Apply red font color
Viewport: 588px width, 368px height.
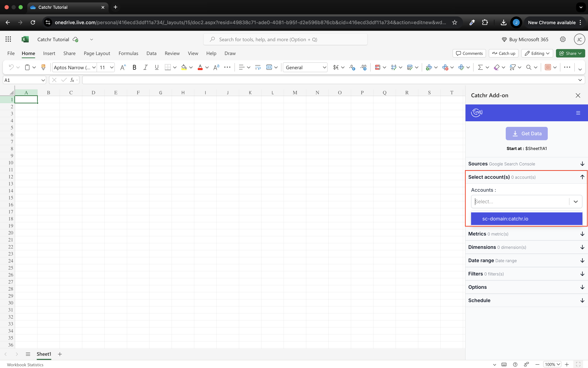pyautogui.click(x=200, y=67)
